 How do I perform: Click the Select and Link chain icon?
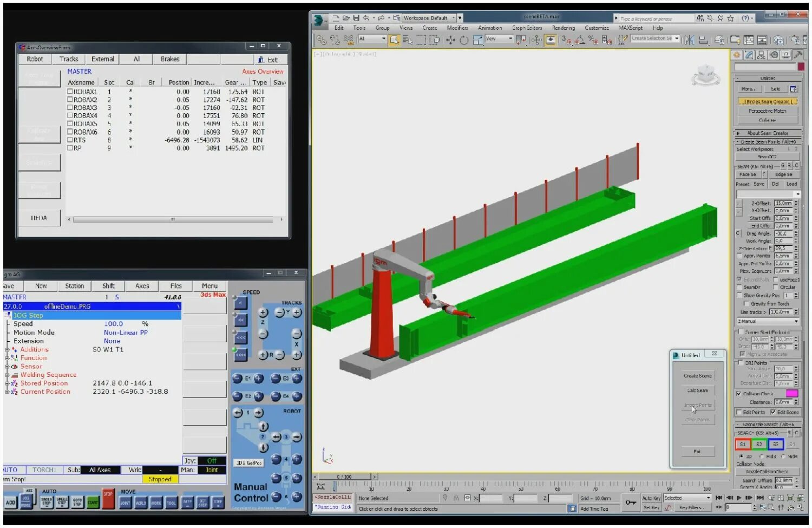(x=322, y=40)
